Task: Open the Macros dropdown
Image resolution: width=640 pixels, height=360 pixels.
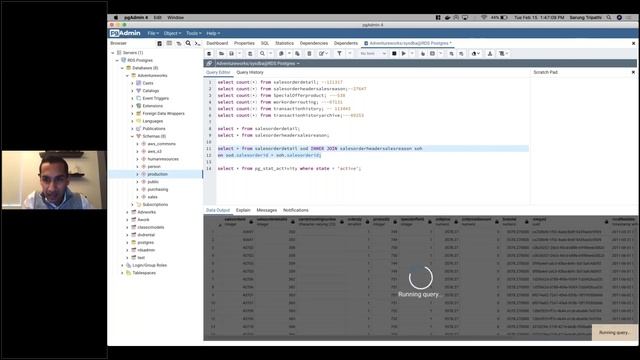Action: pos(503,53)
